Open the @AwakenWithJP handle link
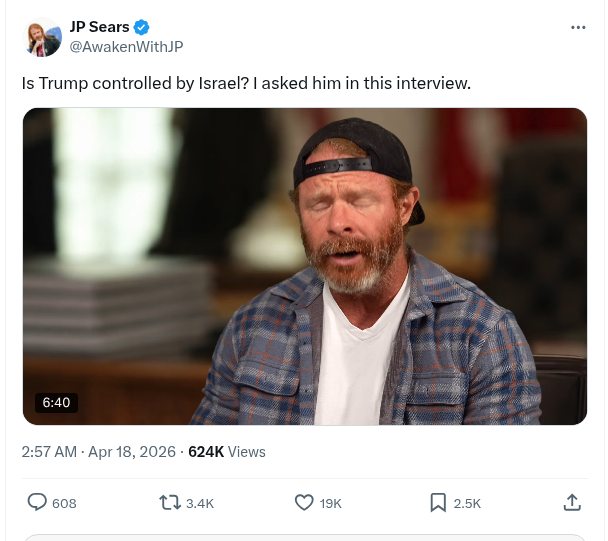 [x=126, y=47]
